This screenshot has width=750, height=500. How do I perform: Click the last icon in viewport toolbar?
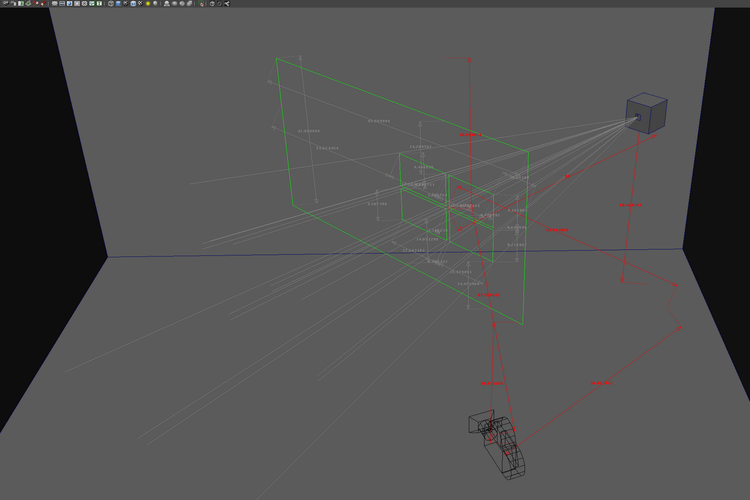(228, 4)
